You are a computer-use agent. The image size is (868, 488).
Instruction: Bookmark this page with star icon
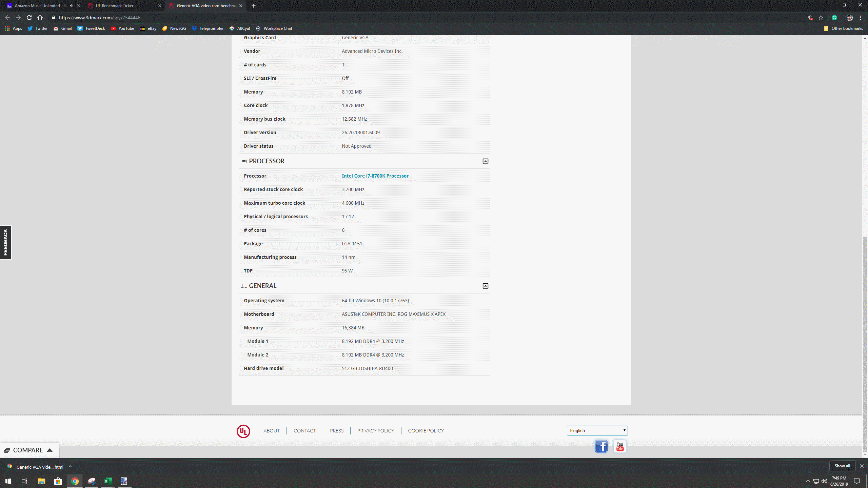[821, 18]
